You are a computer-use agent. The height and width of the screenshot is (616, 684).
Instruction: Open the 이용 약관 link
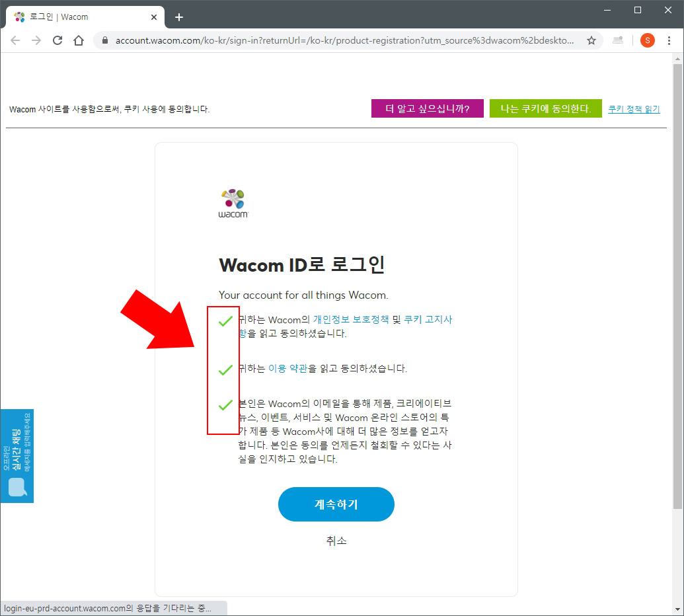point(288,368)
